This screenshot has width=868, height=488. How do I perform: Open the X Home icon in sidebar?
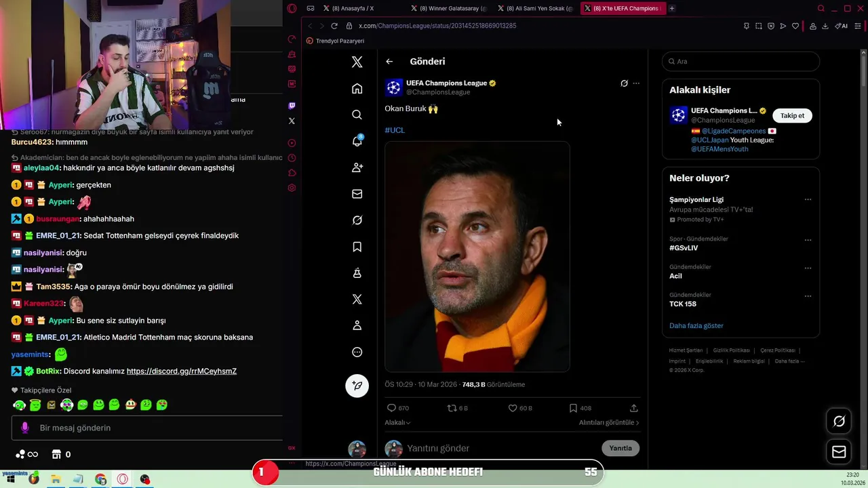[x=357, y=88]
